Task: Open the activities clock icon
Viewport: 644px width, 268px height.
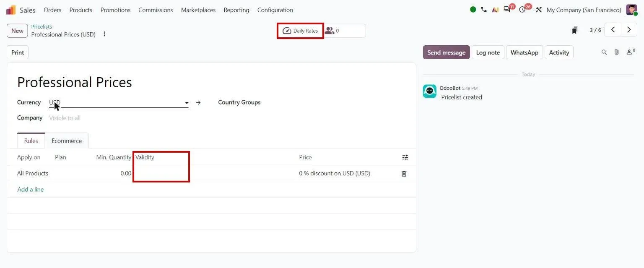Action: click(x=522, y=10)
